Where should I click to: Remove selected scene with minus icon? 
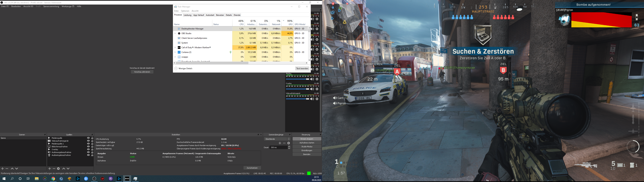[7, 169]
